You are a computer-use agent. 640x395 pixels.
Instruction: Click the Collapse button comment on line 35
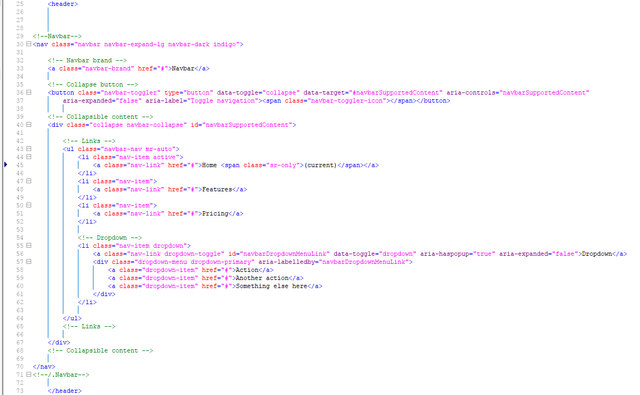coord(93,84)
